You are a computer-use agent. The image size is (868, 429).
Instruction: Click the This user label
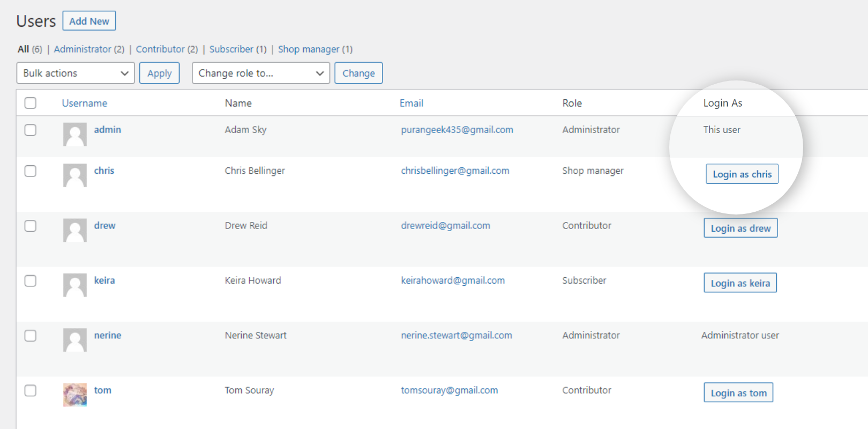tap(722, 130)
